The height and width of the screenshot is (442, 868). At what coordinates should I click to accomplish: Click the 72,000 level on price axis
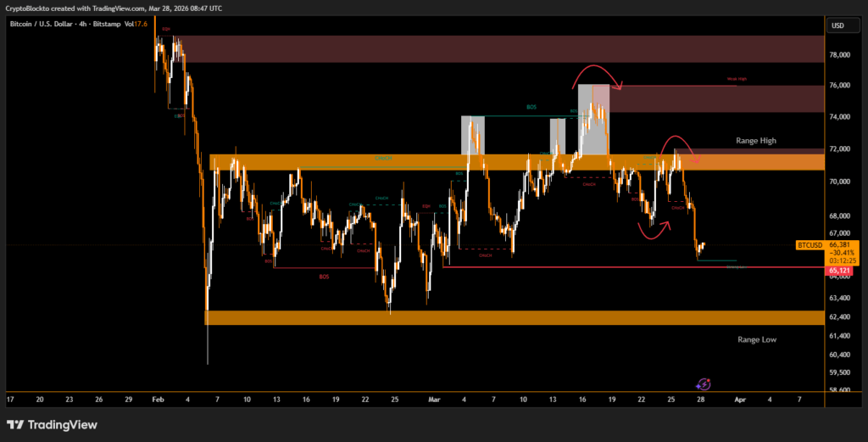838,149
